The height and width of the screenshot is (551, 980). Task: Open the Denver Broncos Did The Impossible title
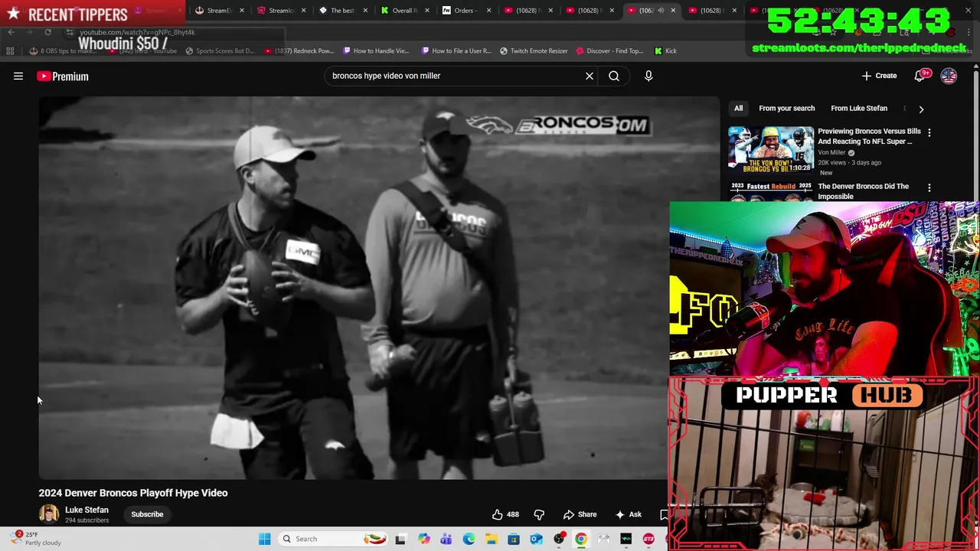click(864, 191)
